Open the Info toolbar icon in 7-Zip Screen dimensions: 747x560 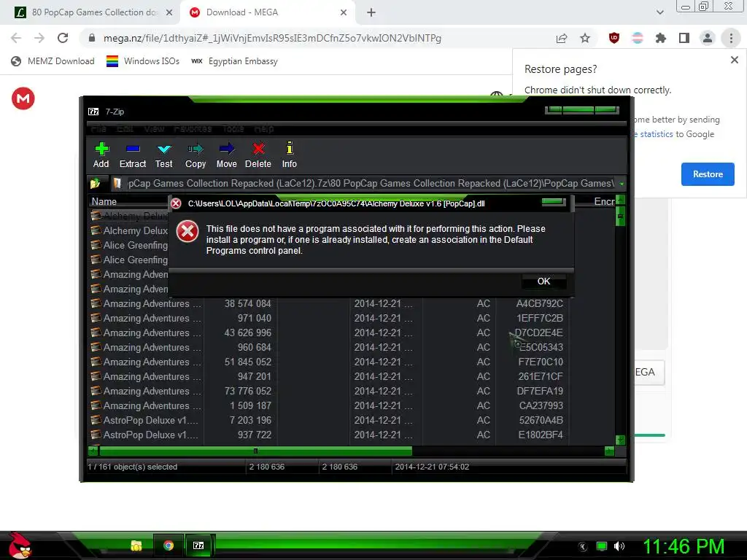pyautogui.click(x=289, y=148)
